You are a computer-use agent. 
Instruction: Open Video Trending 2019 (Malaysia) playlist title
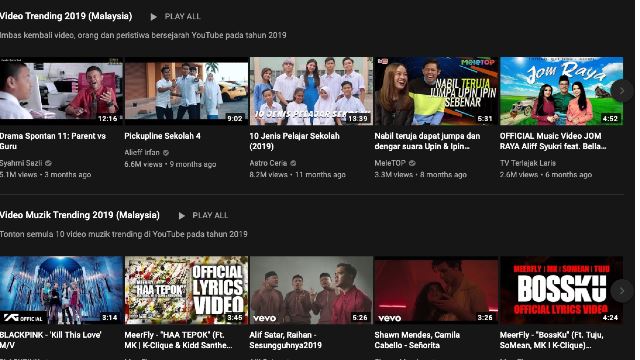66,16
